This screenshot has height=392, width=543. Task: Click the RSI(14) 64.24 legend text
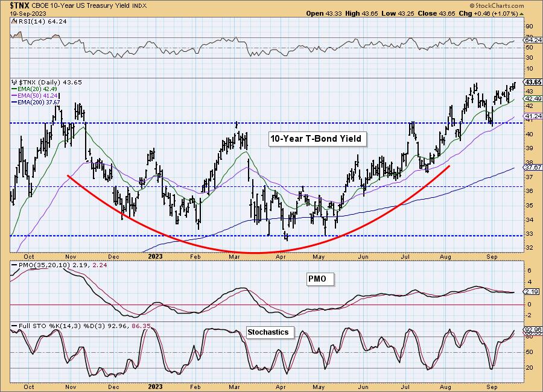[42, 21]
